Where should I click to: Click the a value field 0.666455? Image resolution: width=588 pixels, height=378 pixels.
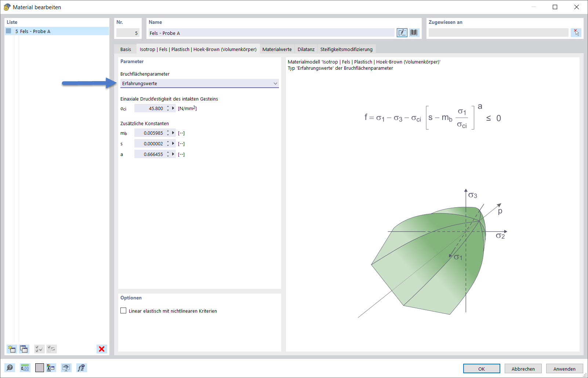click(150, 154)
